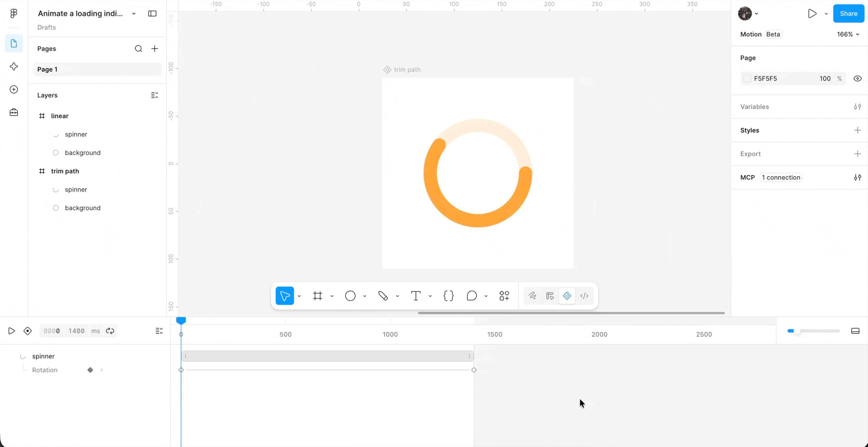Open Text tool options chevron
Screen dimensions: 868x447
pyautogui.click(x=430, y=296)
